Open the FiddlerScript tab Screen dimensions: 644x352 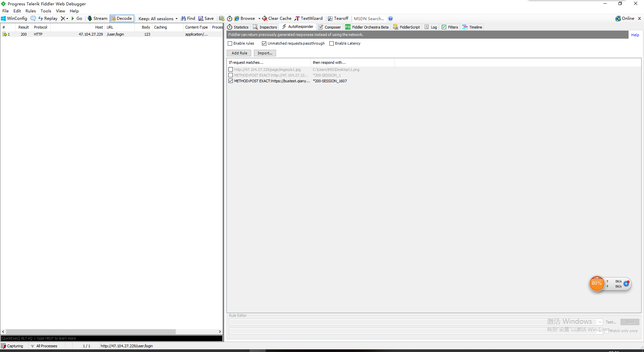click(407, 27)
